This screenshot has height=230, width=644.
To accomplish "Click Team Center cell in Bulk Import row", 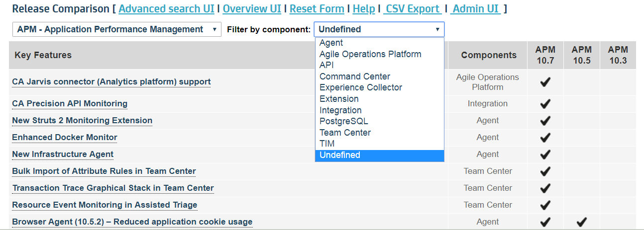I will pyautogui.click(x=488, y=171).
